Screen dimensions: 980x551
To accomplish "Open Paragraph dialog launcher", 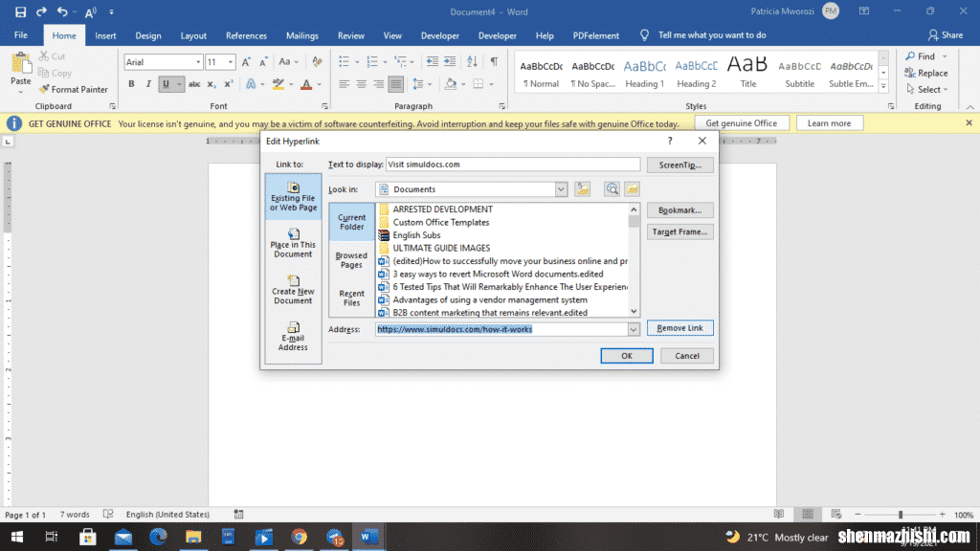I will click(x=501, y=106).
